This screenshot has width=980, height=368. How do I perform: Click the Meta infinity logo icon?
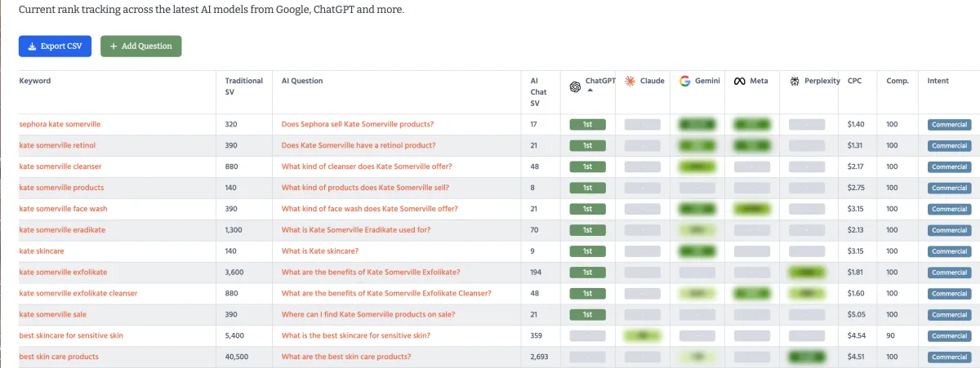click(x=739, y=81)
